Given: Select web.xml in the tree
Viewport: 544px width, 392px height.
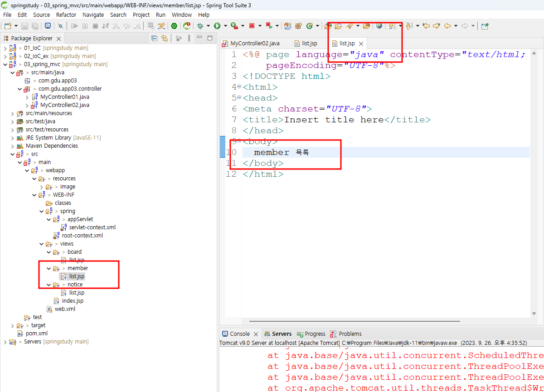Looking at the screenshot, I should pos(65,309).
